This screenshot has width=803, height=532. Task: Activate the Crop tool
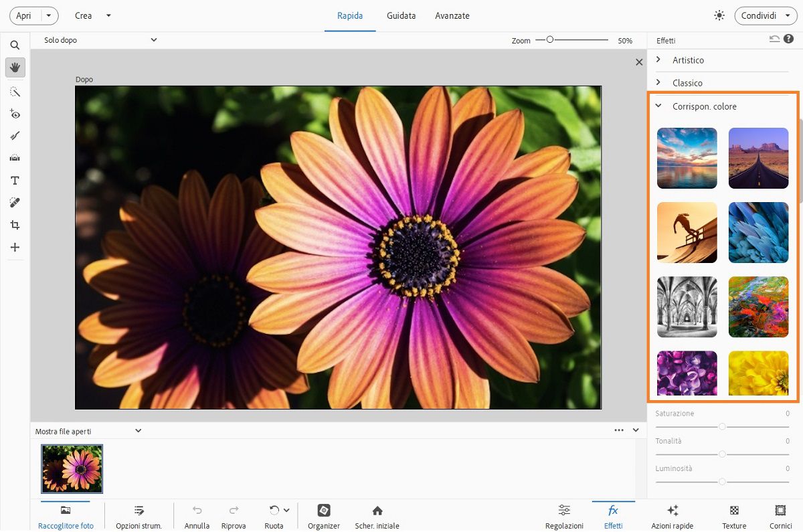click(15, 226)
